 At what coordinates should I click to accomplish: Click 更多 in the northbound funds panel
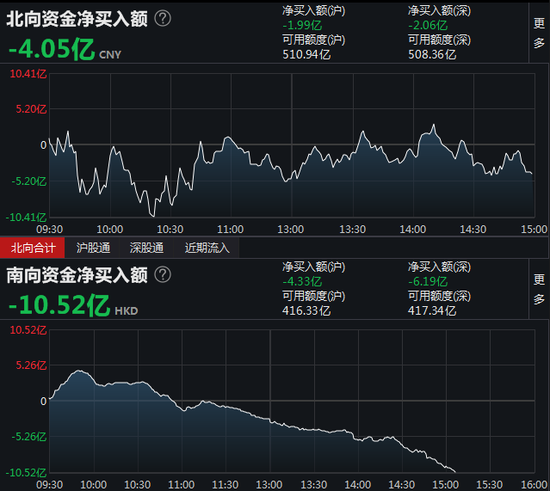pyautogui.click(x=539, y=33)
